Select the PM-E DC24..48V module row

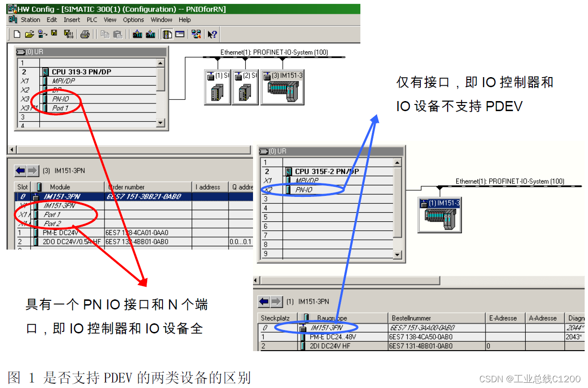click(421, 337)
